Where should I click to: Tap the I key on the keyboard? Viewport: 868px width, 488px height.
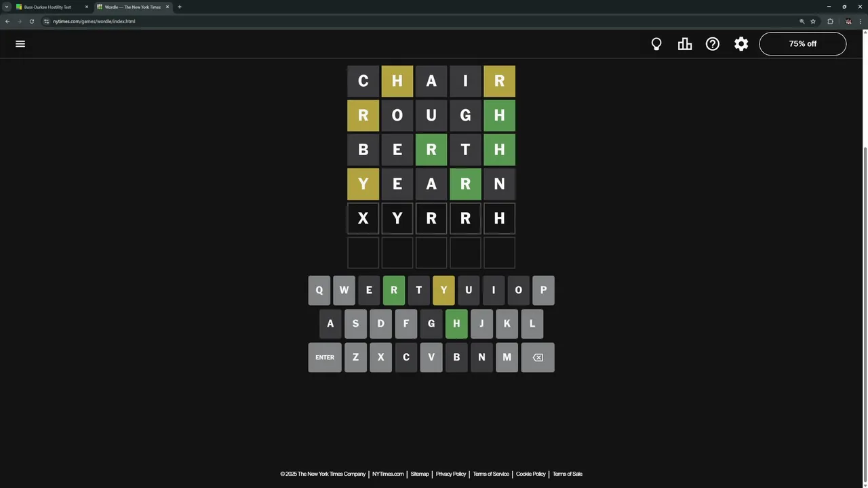click(x=493, y=290)
